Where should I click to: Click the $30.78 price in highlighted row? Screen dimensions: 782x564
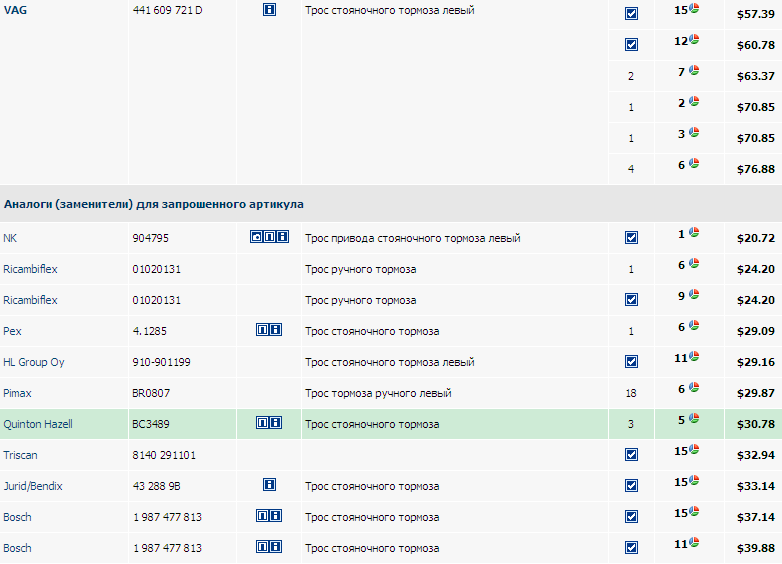(756, 424)
